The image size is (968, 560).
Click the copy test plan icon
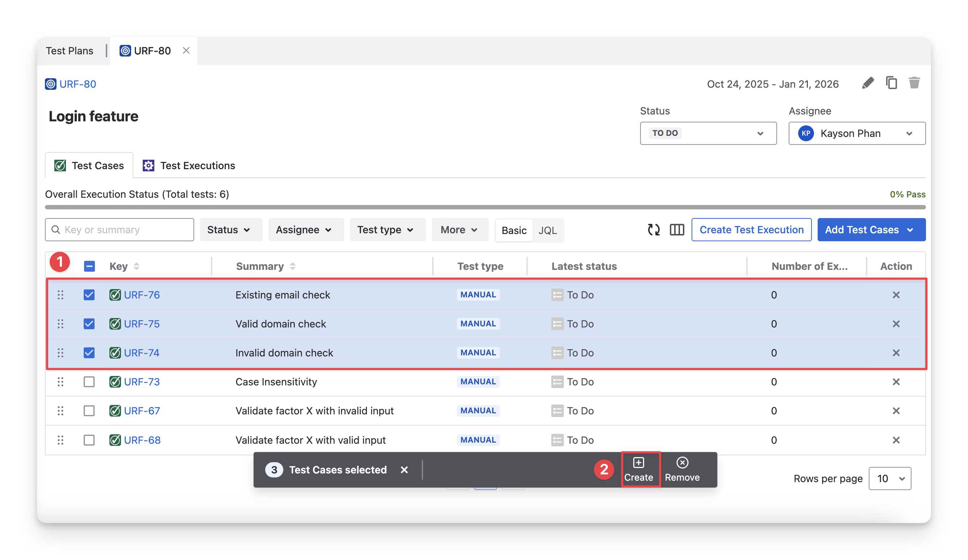(891, 83)
